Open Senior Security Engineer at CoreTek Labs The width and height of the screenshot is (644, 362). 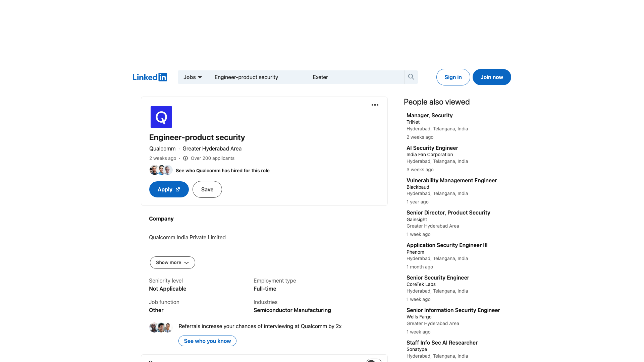438,278
